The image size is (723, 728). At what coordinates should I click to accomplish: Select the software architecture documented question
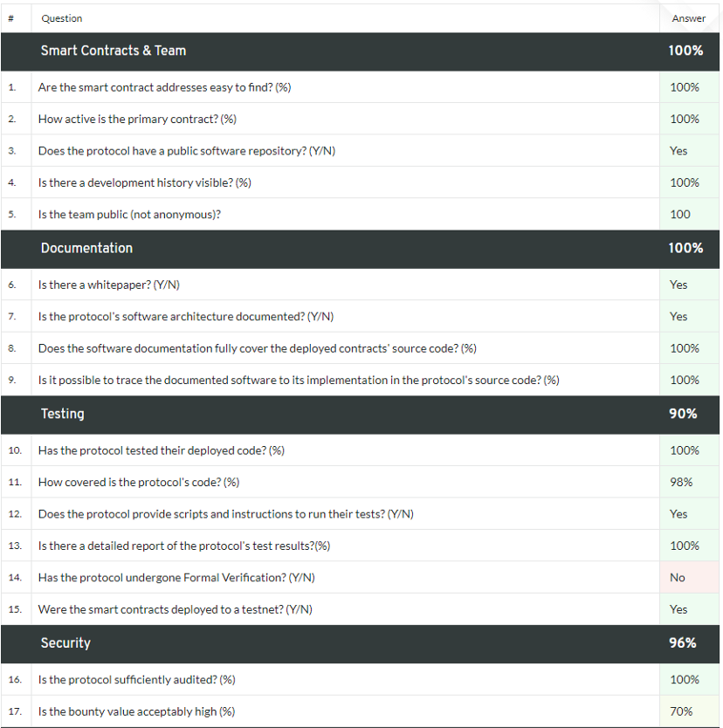pyautogui.click(x=185, y=317)
